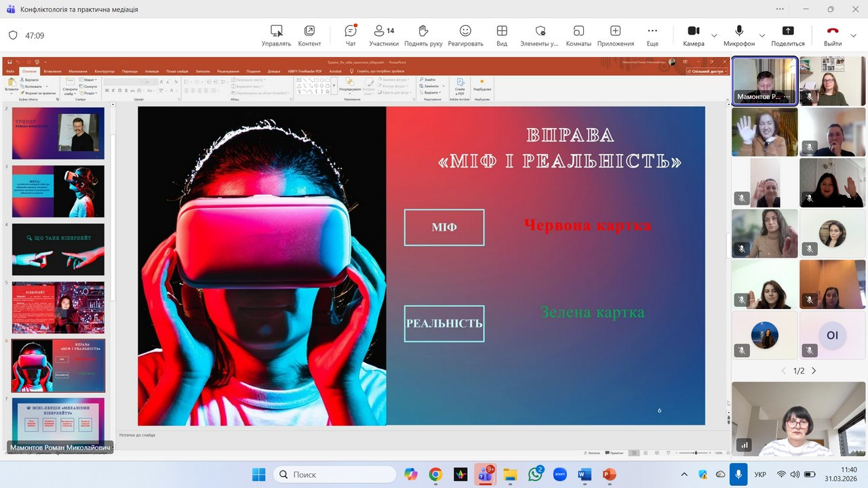
Task: Toggle Windows taskbar microphone indicator
Action: [x=738, y=474]
